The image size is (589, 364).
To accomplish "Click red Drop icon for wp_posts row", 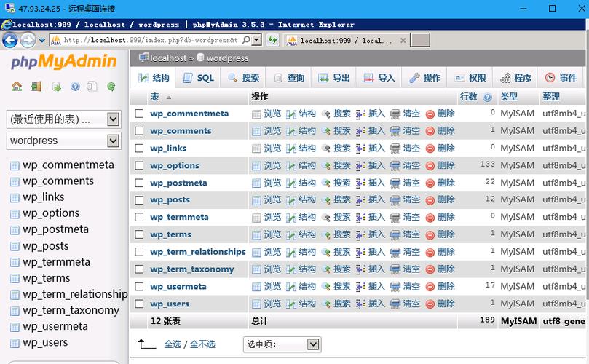I will [430, 201].
